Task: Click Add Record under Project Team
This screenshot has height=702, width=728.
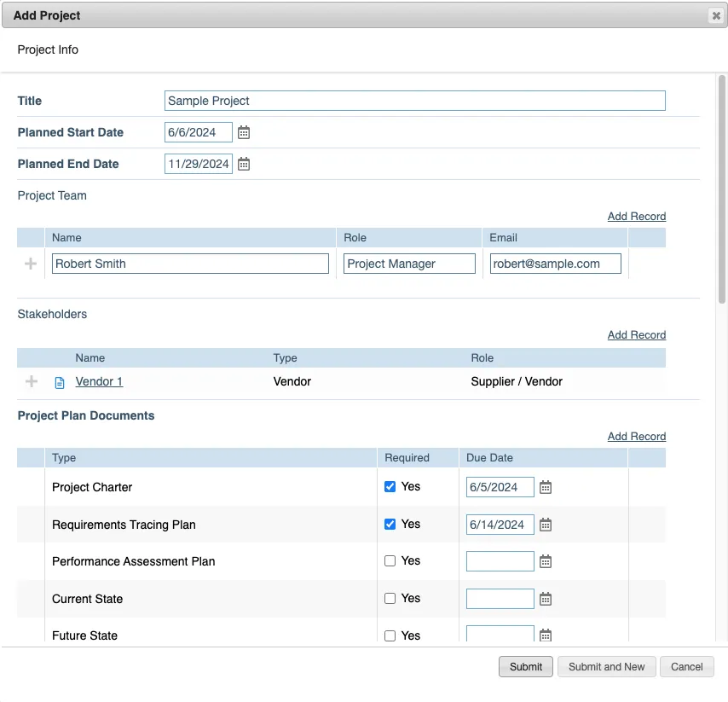Action: coord(636,216)
